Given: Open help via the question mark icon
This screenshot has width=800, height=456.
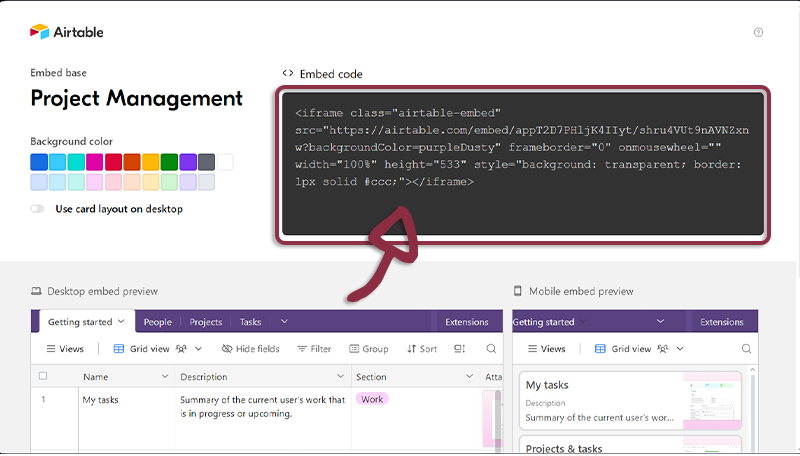Looking at the screenshot, I should click(758, 32).
